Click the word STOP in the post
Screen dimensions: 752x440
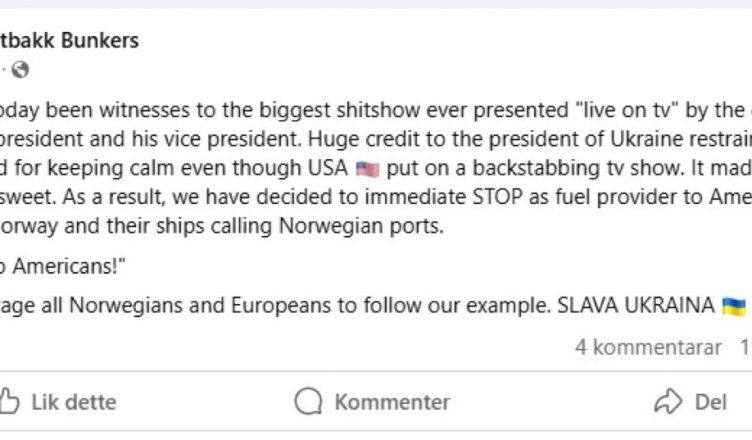[x=497, y=197]
